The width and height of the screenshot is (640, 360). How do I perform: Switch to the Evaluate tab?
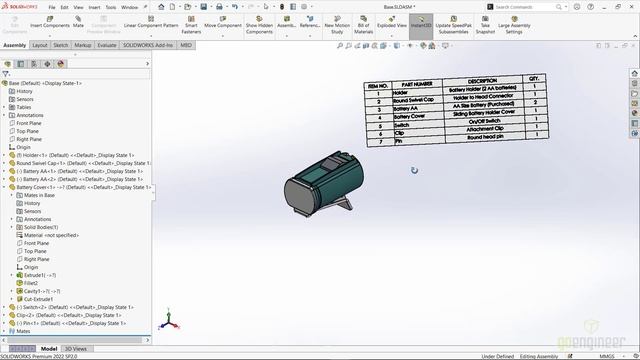[107, 45]
